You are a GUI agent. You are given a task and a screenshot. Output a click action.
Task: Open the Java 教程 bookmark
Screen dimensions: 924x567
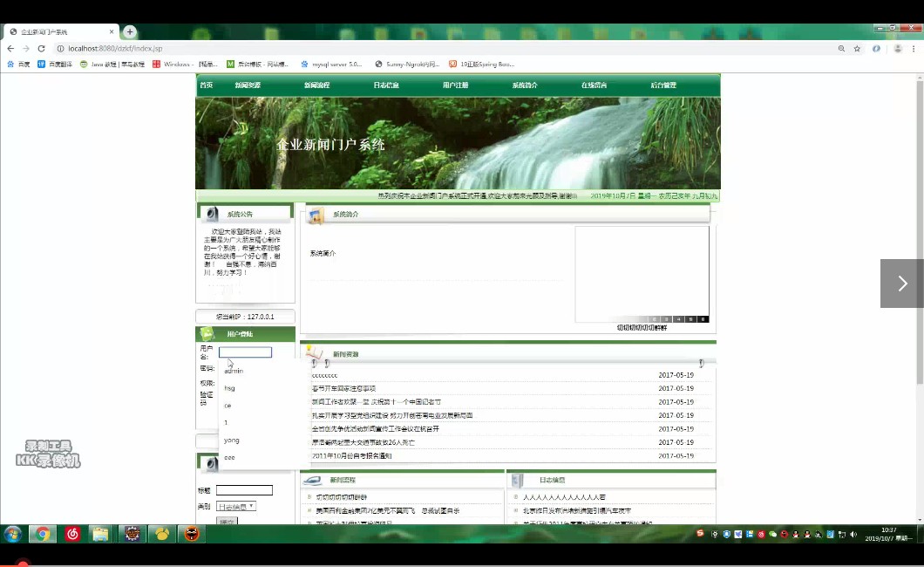point(112,65)
